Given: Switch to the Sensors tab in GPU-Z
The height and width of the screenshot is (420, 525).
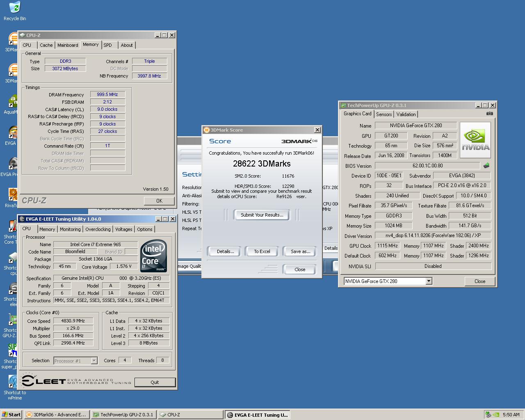Looking at the screenshot, I should [x=384, y=114].
